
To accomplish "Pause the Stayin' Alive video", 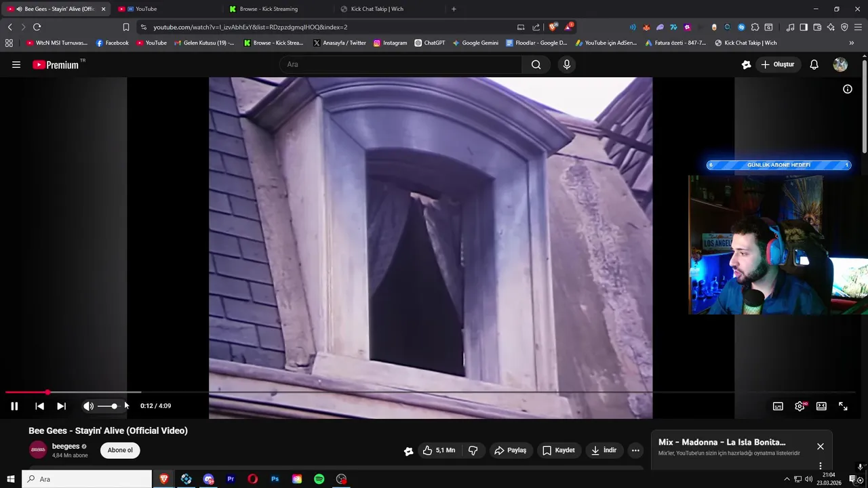I will point(14,406).
